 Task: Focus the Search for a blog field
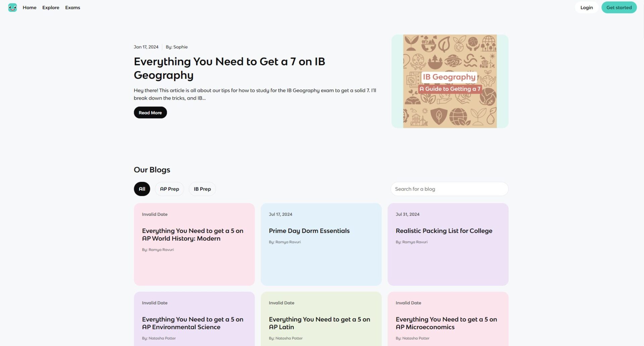tap(449, 189)
